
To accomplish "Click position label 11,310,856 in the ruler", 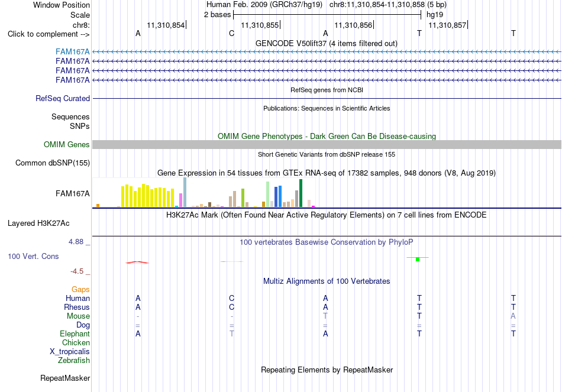I will pos(353,25).
